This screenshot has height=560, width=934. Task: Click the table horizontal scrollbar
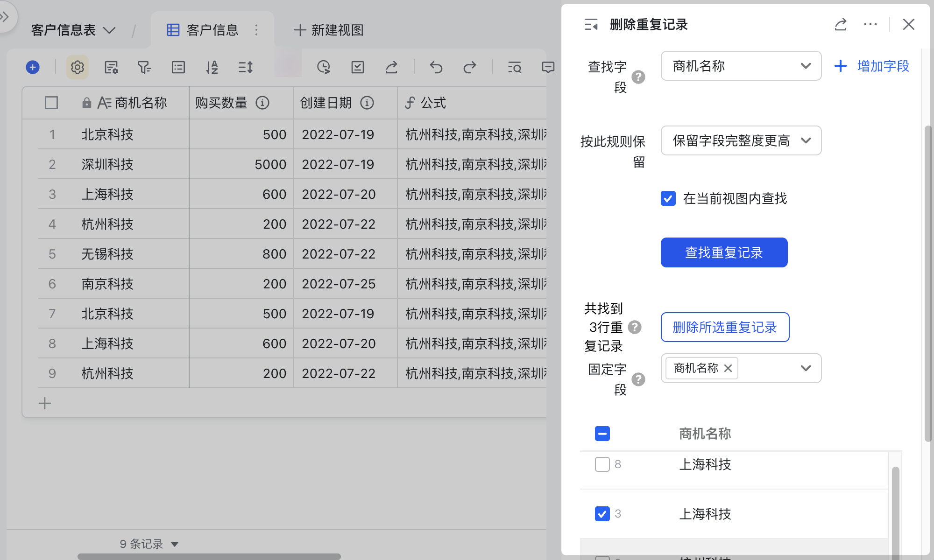(209, 556)
